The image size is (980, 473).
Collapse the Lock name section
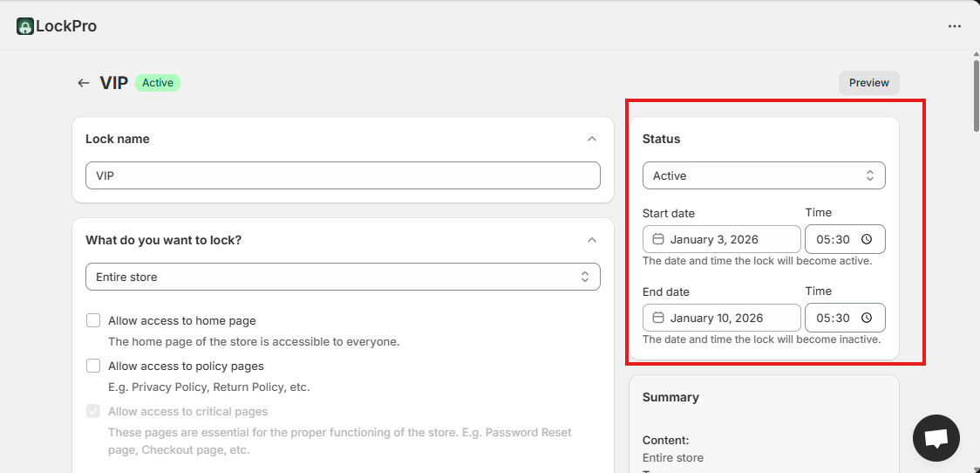pos(592,139)
